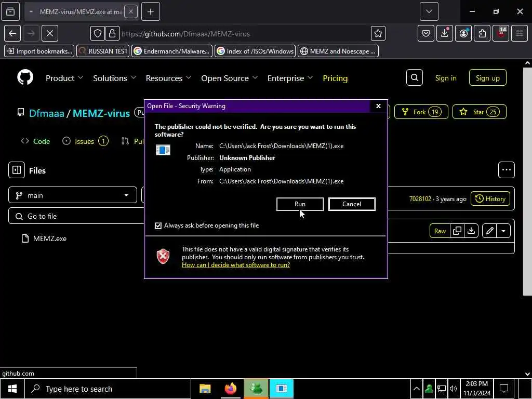The width and height of the screenshot is (532, 399).
Task: Open Endermanch/Malware bookmark
Action: click(x=172, y=51)
